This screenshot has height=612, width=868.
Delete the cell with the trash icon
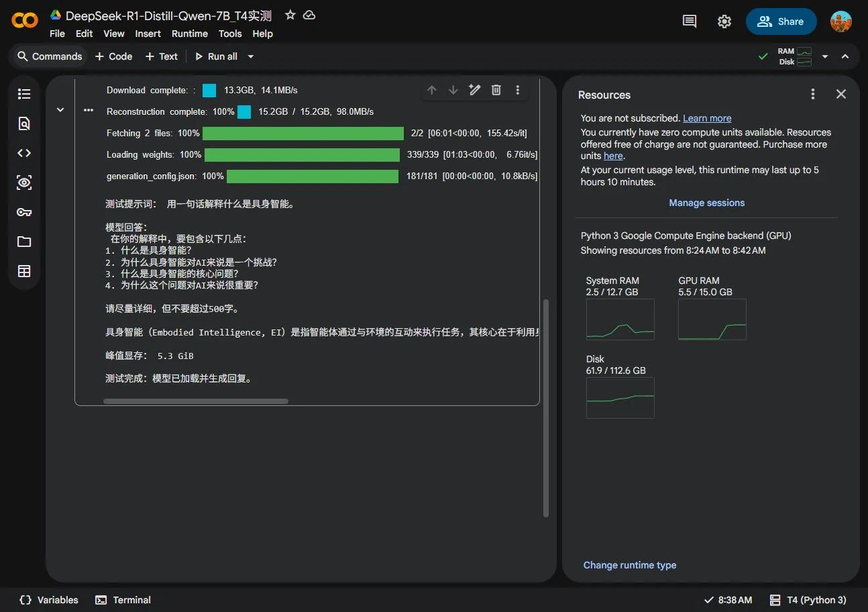click(x=496, y=90)
